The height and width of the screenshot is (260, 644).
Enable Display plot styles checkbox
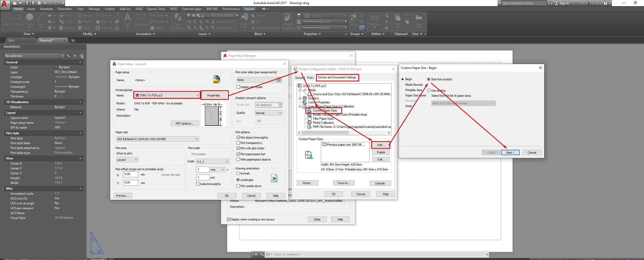point(238,87)
